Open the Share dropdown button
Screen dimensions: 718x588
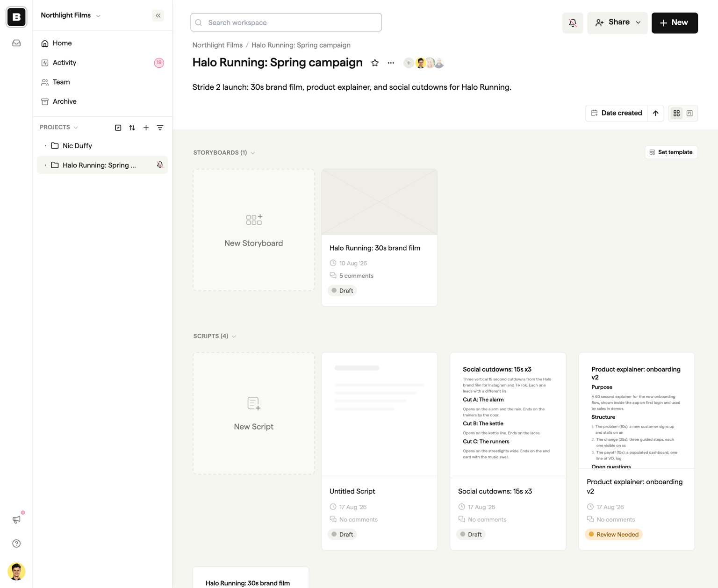coord(617,22)
